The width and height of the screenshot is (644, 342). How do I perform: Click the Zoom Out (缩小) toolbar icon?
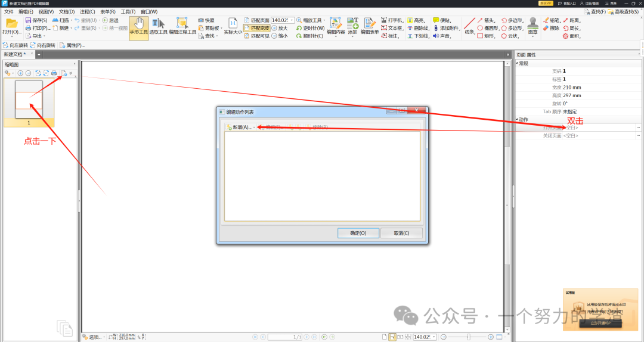[274, 36]
